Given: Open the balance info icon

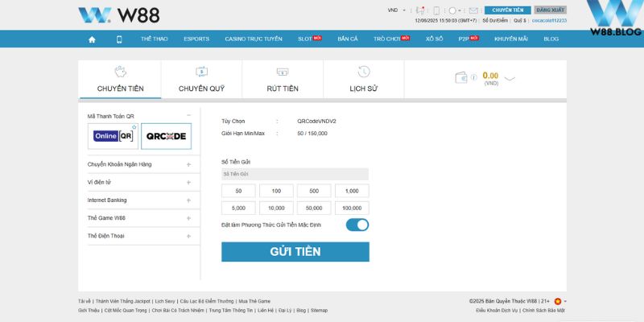Looking at the screenshot, I should [x=473, y=76].
